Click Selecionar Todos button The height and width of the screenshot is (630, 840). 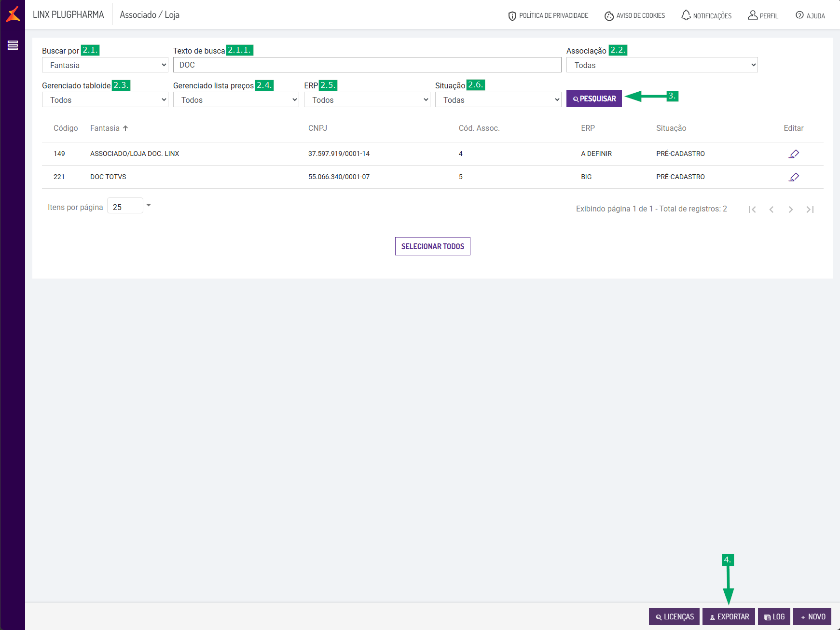click(x=433, y=246)
